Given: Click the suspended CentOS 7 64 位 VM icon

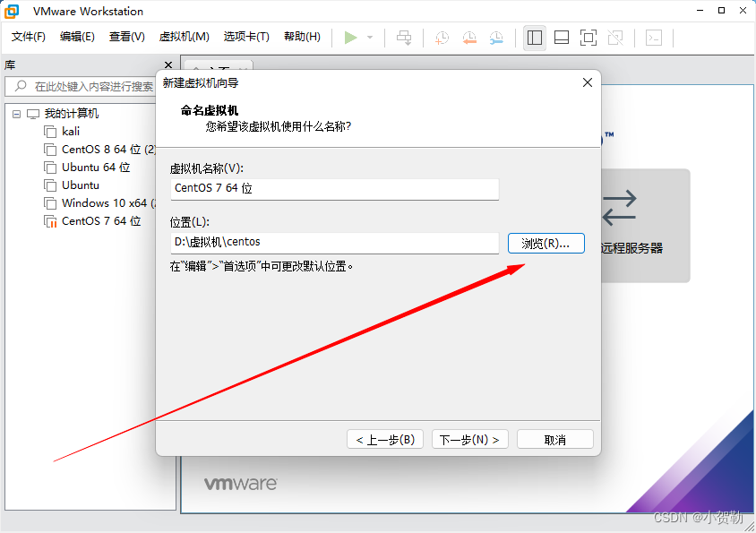Looking at the screenshot, I should tap(50, 221).
